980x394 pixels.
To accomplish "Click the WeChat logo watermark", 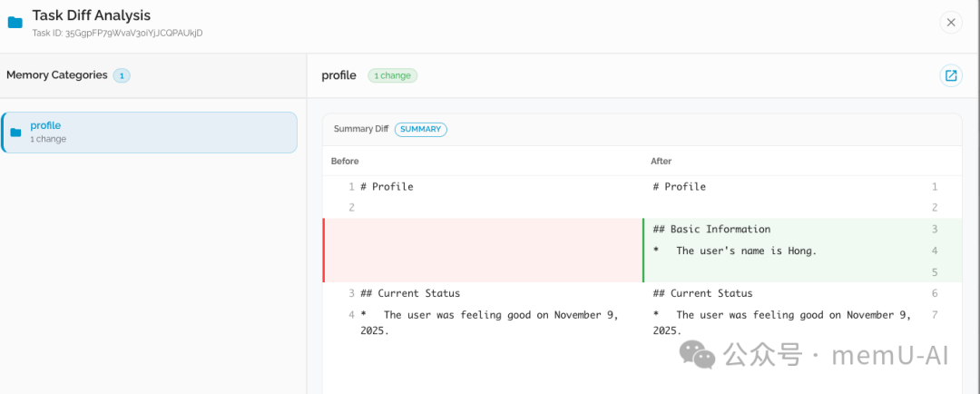I will (699, 354).
